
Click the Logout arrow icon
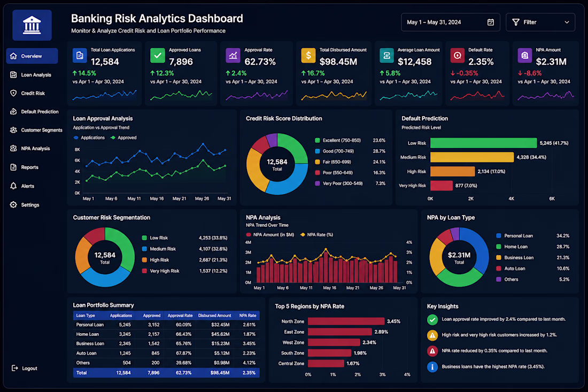(14, 368)
